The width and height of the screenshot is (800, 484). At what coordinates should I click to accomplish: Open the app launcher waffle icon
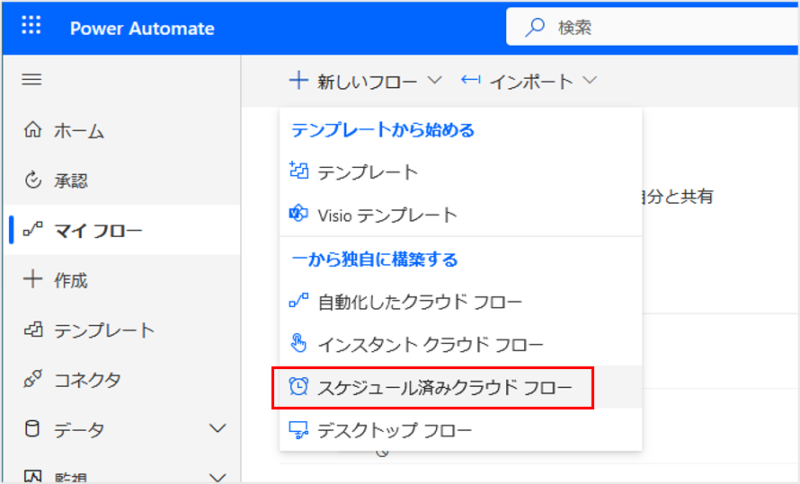click(x=31, y=27)
